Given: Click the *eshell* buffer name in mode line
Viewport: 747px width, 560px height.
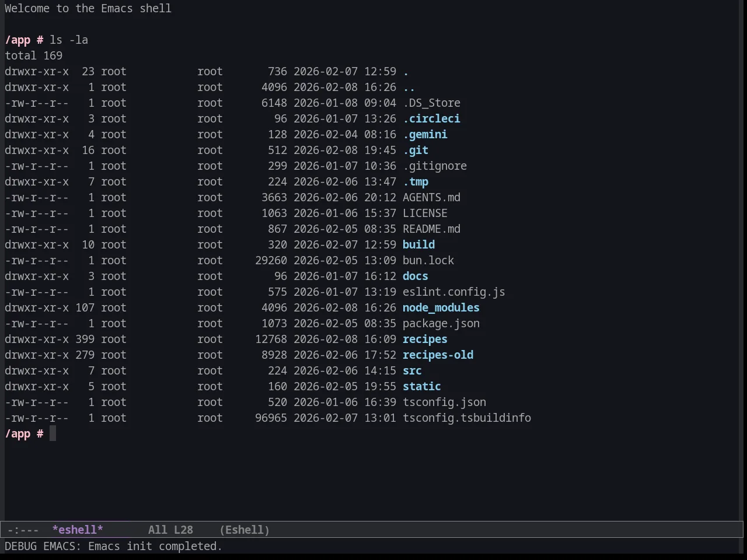Looking at the screenshot, I should [x=78, y=530].
